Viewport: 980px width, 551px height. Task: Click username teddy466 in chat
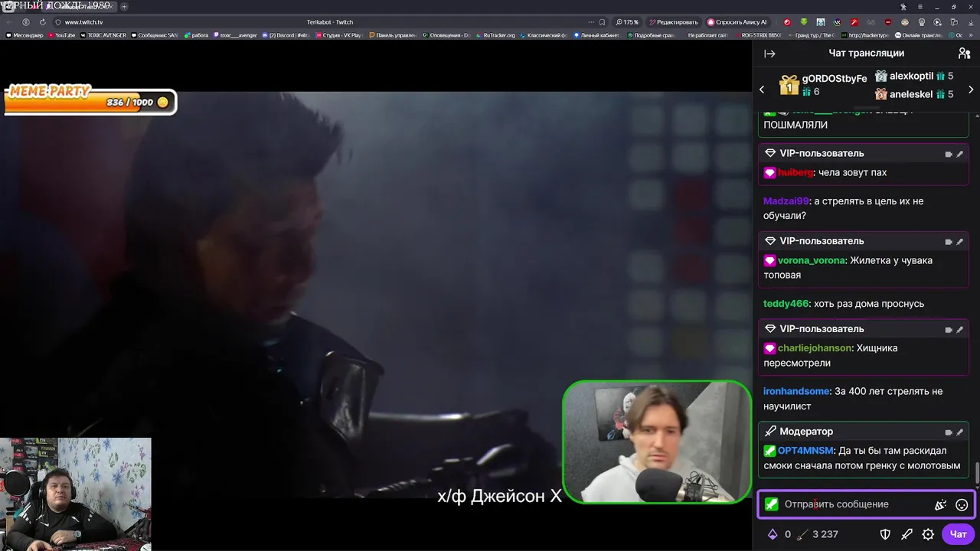[786, 304]
